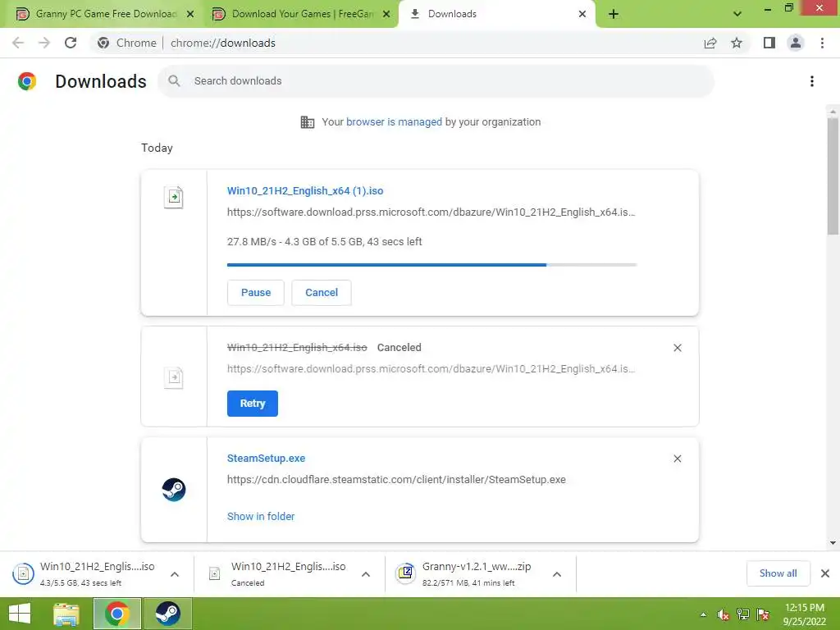The height and width of the screenshot is (630, 840).
Task: Open the Windows Start button
Action: (20, 614)
